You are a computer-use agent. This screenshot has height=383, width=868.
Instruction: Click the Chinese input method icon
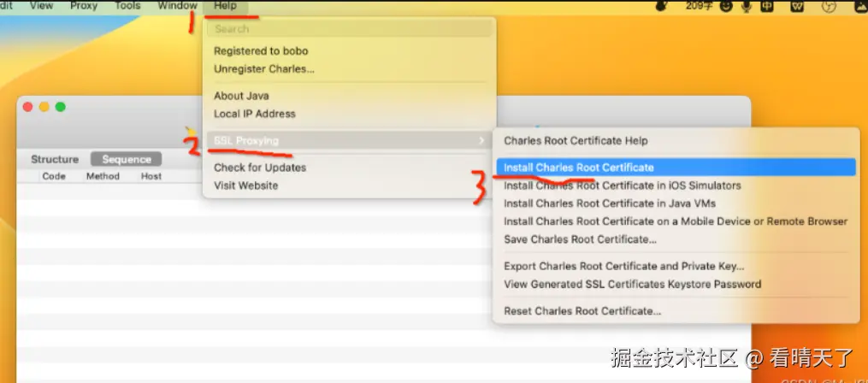(x=767, y=6)
